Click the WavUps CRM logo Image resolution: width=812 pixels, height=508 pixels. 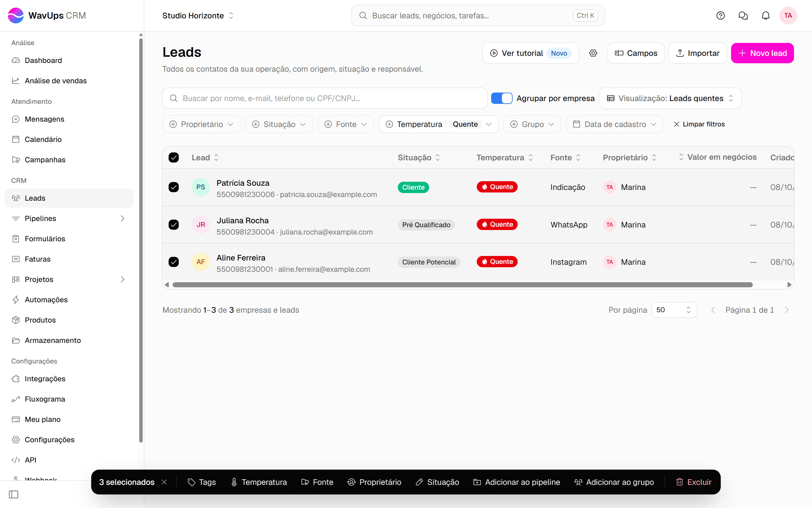click(47, 16)
